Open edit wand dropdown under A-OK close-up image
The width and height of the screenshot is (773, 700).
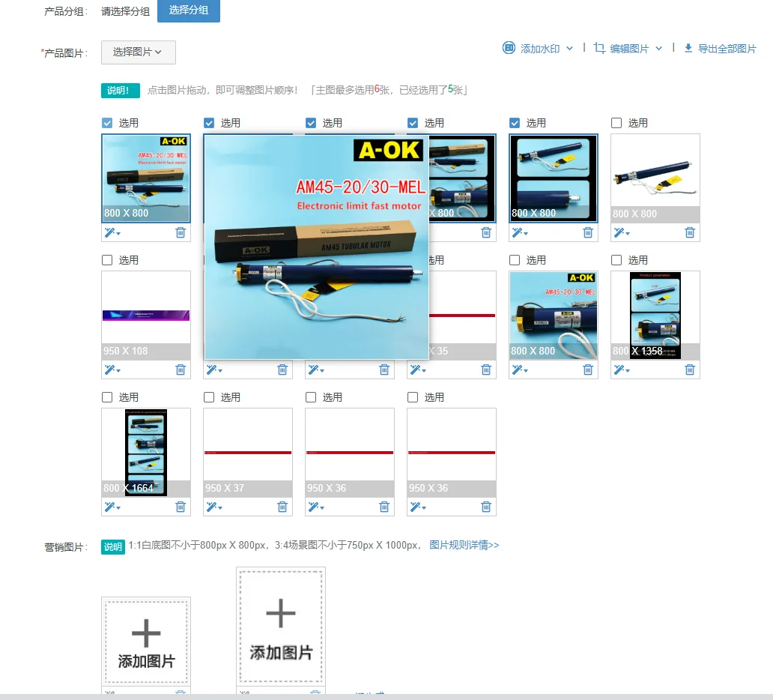pyautogui.click(x=520, y=369)
